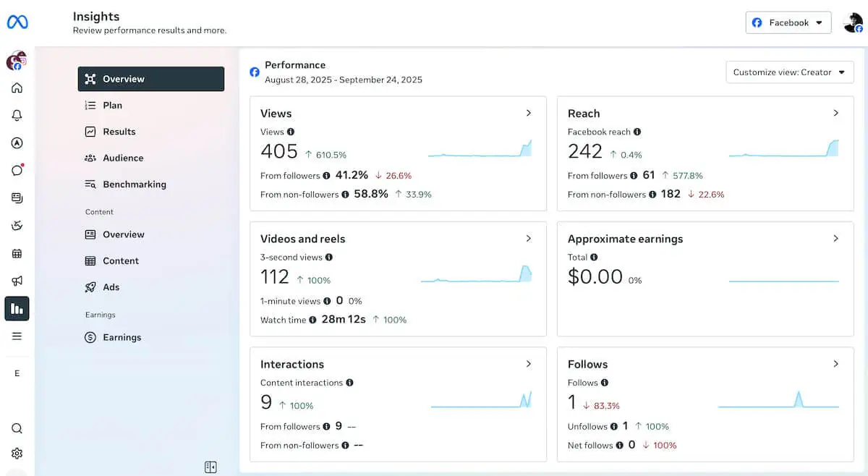Open the Customize view: Creator dropdown
Screen dimensions: 868x476
pyautogui.click(x=789, y=72)
